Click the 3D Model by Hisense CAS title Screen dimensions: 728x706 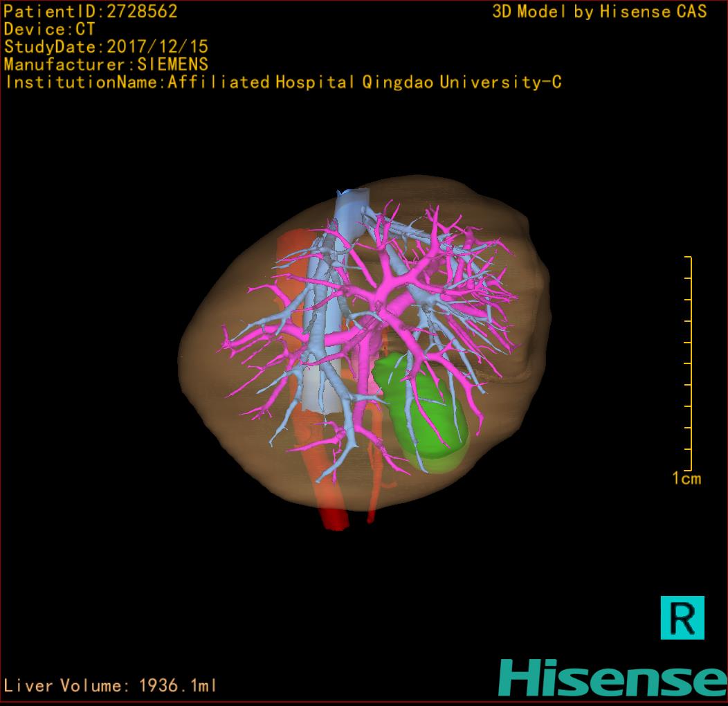(599, 12)
